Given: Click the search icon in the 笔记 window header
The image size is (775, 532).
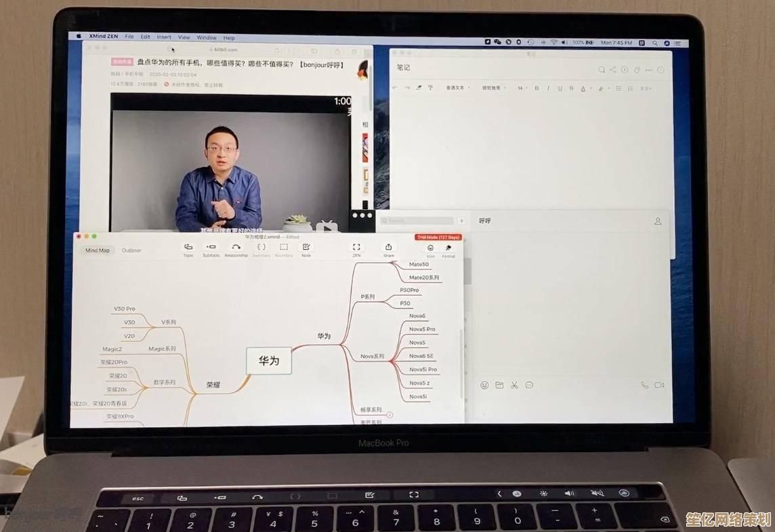Looking at the screenshot, I should (x=602, y=70).
